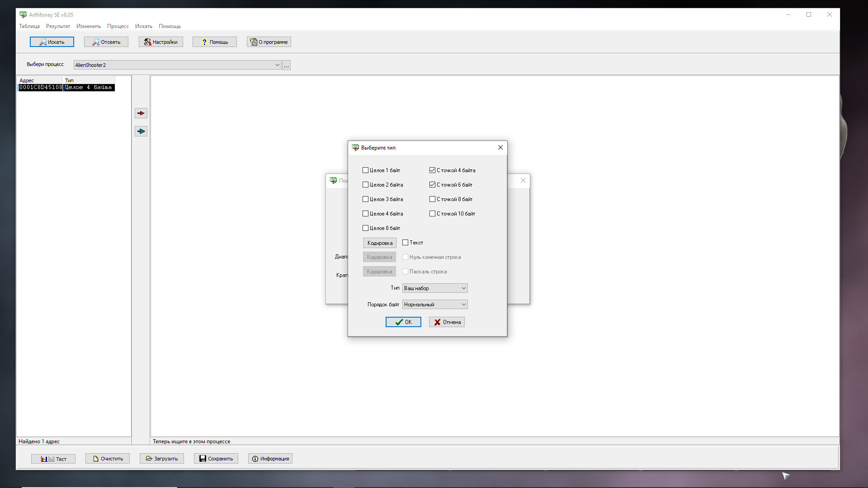This screenshot has width=868, height=488.
Task: Confirm with the OK button
Action: coord(403,322)
